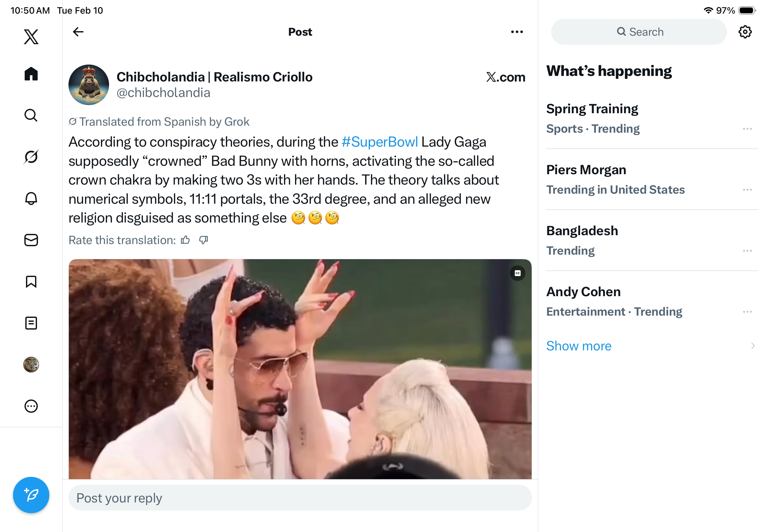Open Messages envelope icon
The image size is (766, 532).
(31, 240)
